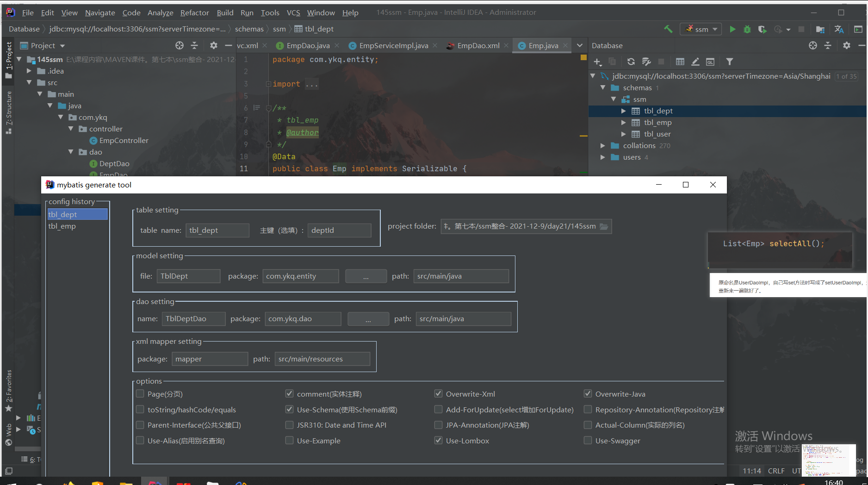The image size is (868, 485).
Task: Collapse all in Database panel
Action: point(828,45)
